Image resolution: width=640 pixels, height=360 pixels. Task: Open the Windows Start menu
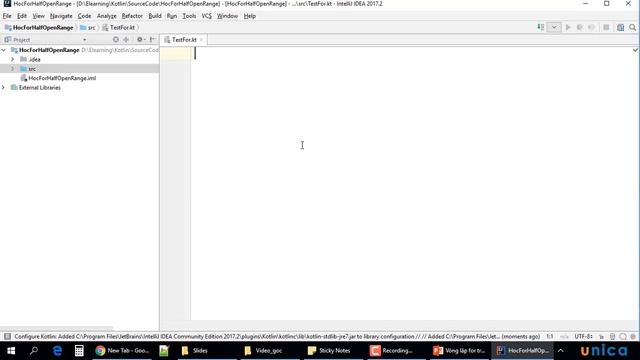[11, 351]
